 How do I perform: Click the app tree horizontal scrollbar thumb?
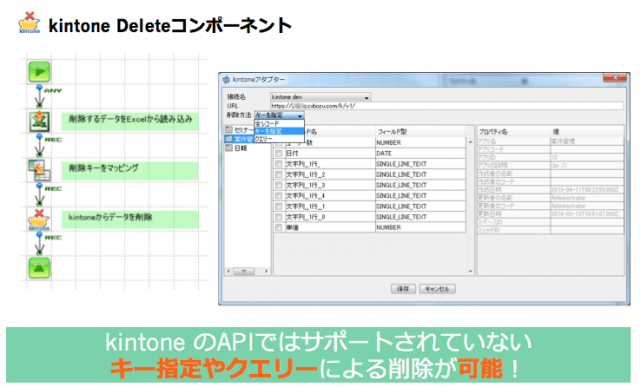[244, 271]
